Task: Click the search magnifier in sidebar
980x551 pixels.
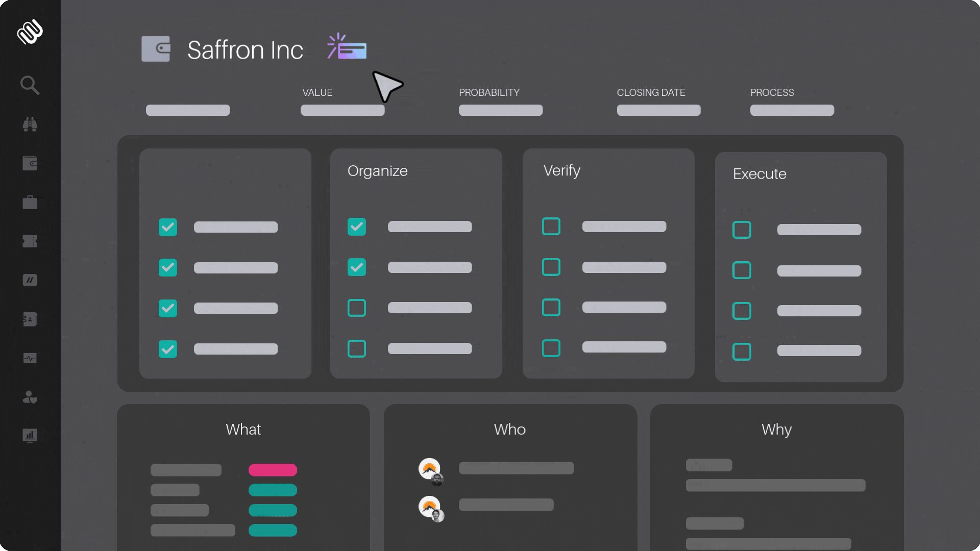Action: [30, 85]
